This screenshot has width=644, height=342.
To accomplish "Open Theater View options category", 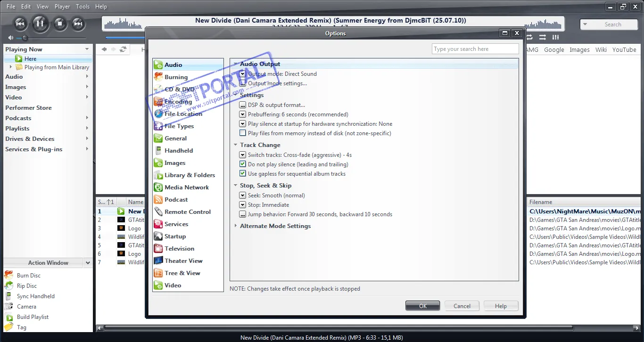I will point(188,261).
